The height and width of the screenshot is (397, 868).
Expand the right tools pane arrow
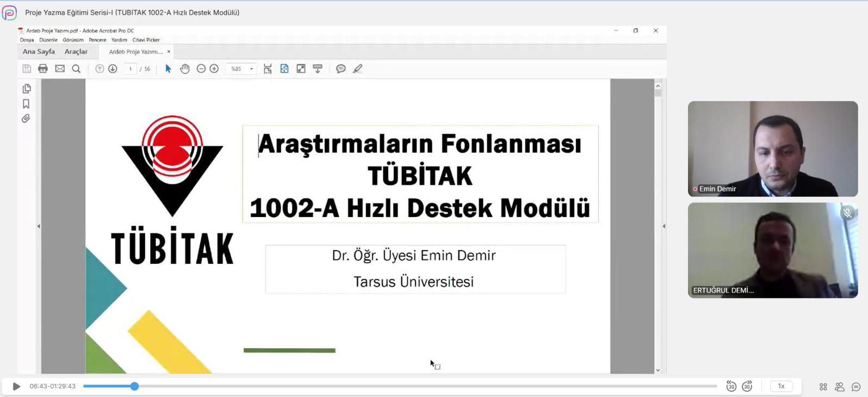[664, 226]
